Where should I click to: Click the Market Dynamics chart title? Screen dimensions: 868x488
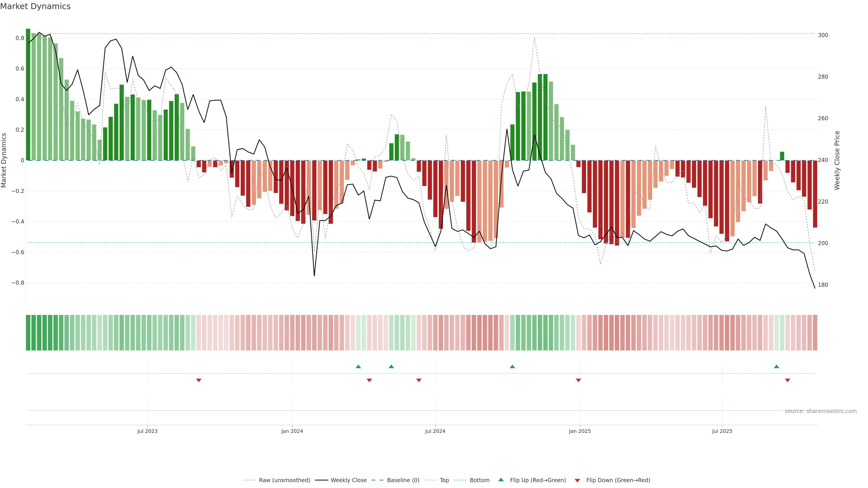tap(35, 6)
